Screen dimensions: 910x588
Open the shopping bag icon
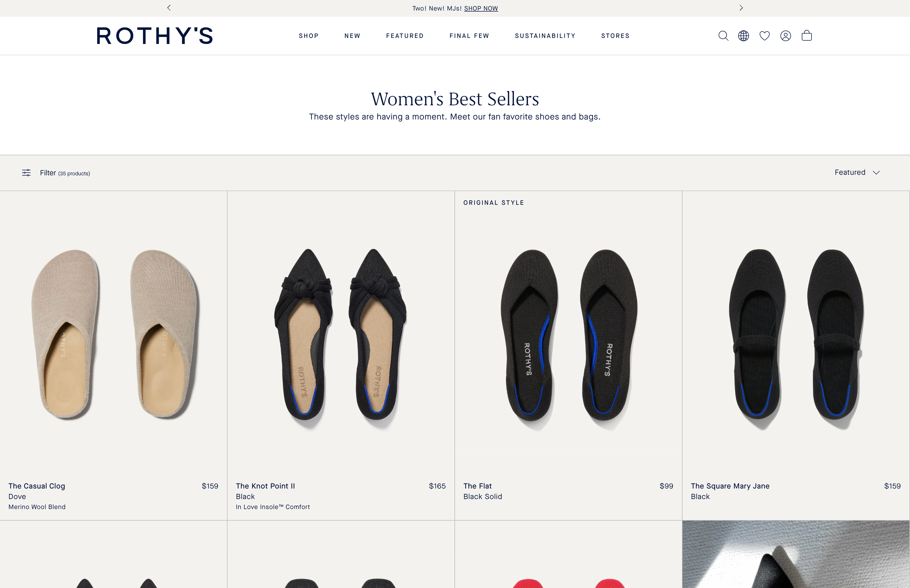[807, 36]
